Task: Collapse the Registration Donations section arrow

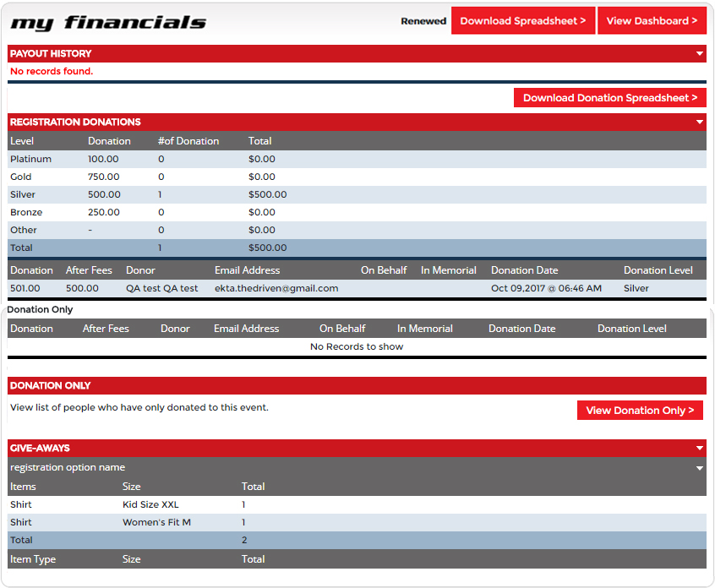Action: click(699, 122)
